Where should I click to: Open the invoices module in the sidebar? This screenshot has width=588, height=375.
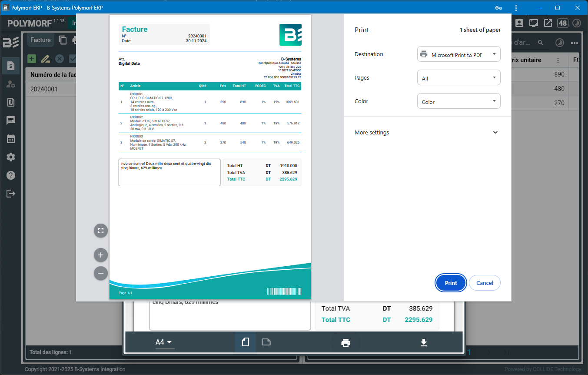coord(11,66)
